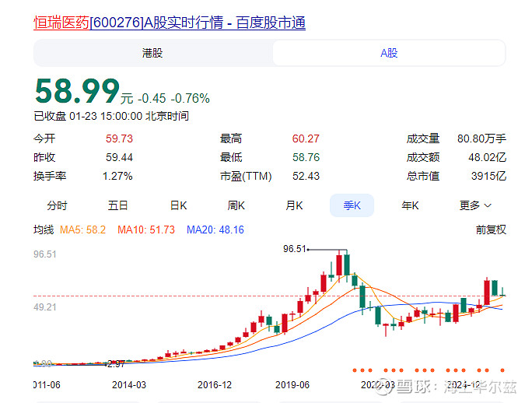532x403 pixels.
Task: Click the current price 58.99
Action: point(77,91)
